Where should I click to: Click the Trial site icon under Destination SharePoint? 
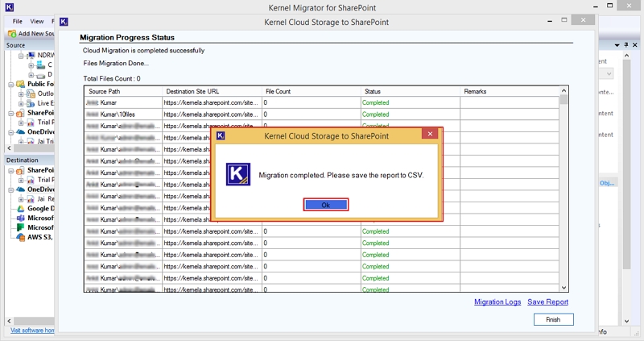(31, 180)
